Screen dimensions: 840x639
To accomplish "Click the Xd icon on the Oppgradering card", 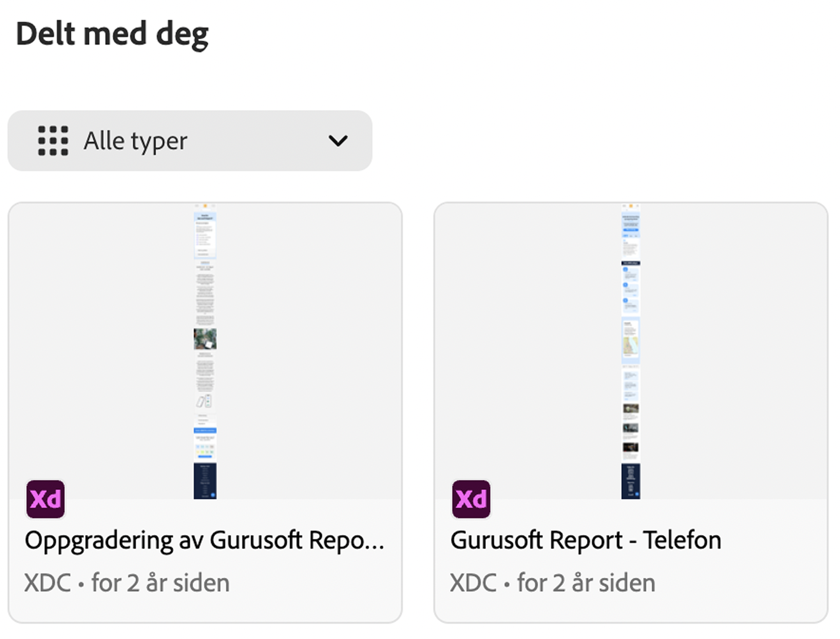I will coord(46,499).
